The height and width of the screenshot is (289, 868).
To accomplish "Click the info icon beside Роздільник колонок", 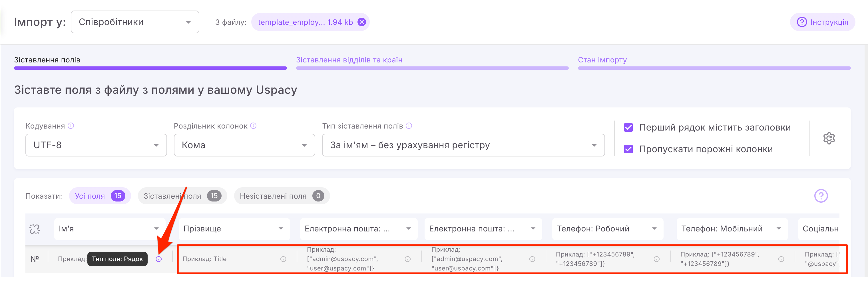I will 253,126.
